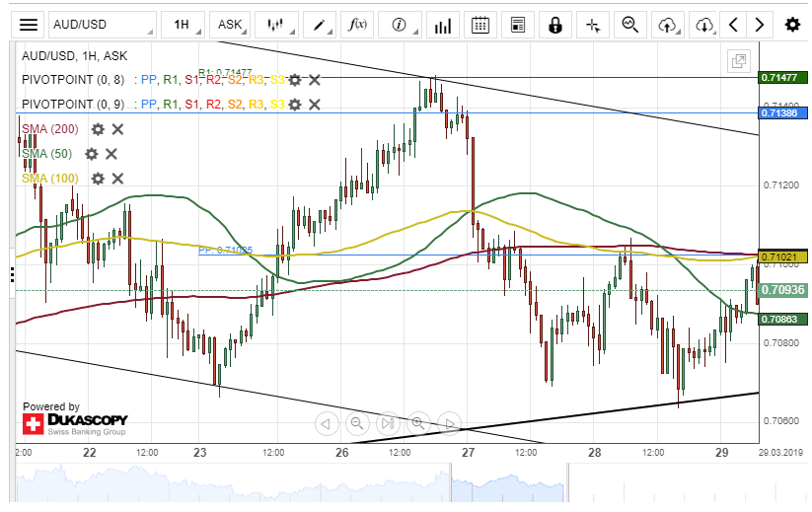
Task: Open settings for SMA (50) indicator
Action: (x=92, y=154)
